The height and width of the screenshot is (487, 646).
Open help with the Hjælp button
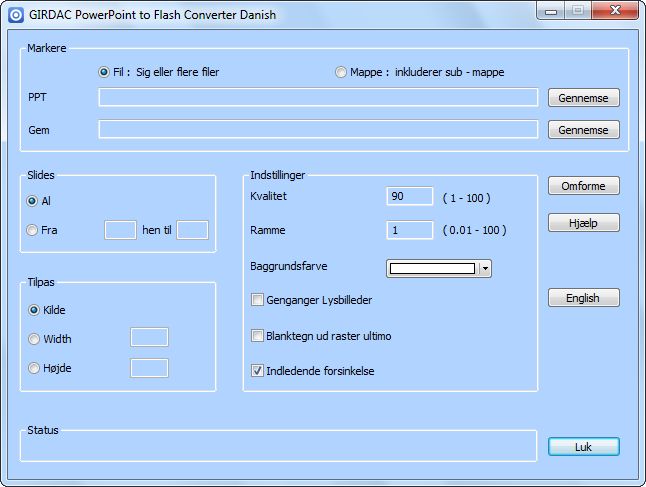[583, 223]
